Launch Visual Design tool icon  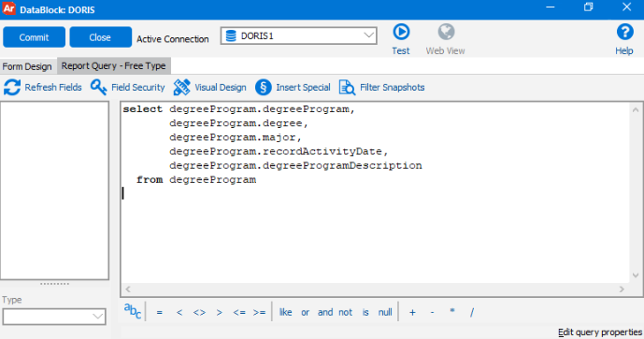coord(181,88)
